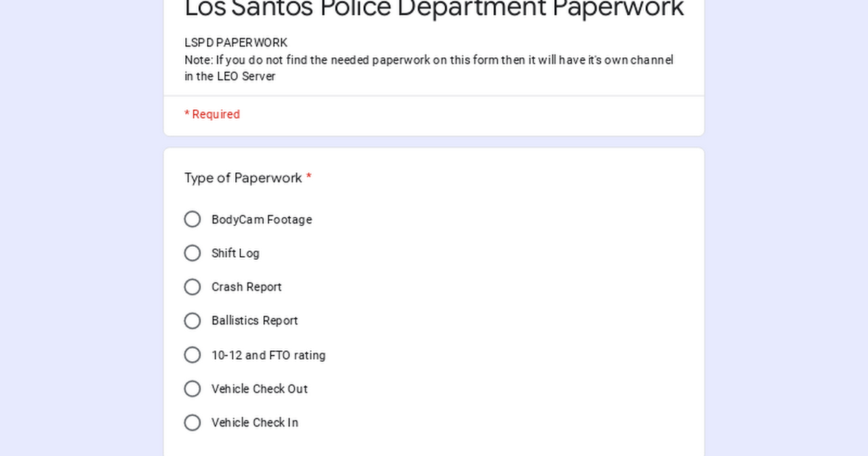Click the Shift Log label text

235,253
